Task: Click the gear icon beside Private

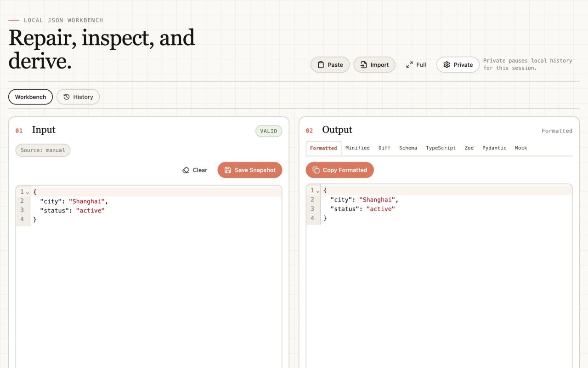Action: [x=447, y=65]
